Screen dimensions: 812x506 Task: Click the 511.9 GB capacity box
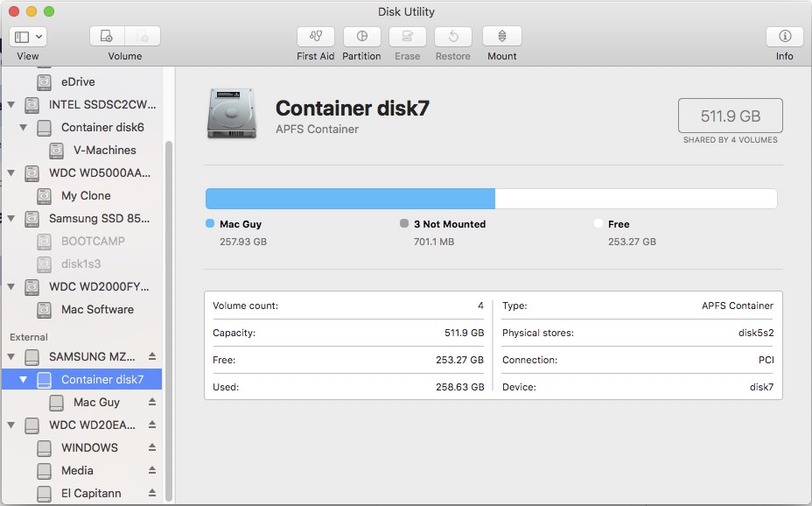click(x=730, y=116)
